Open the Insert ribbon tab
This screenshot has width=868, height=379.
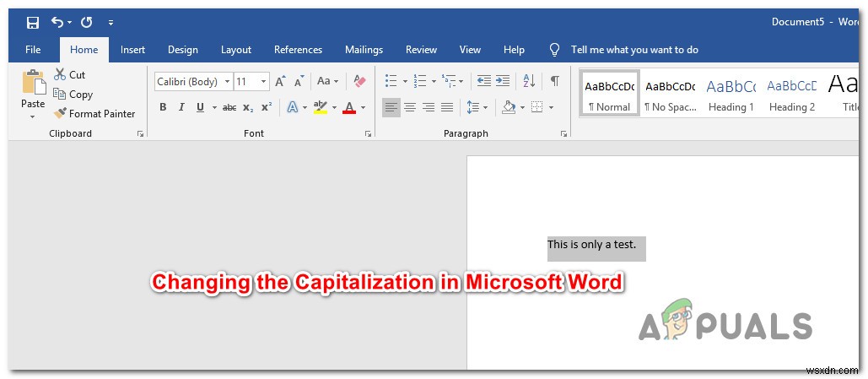coord(132,50)
